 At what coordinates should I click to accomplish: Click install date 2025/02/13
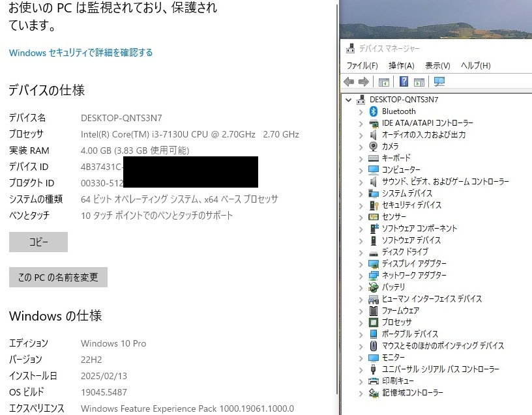tap(104, 376)
